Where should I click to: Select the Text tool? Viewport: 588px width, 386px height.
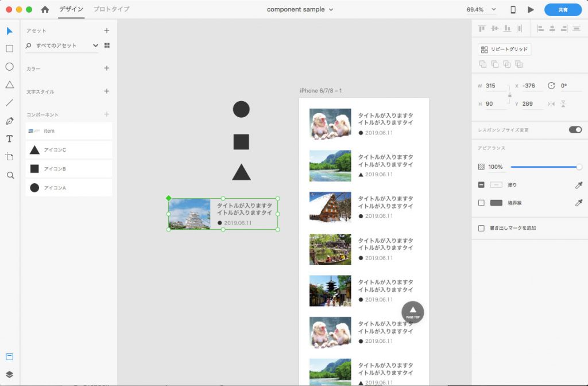click(9, 138)
